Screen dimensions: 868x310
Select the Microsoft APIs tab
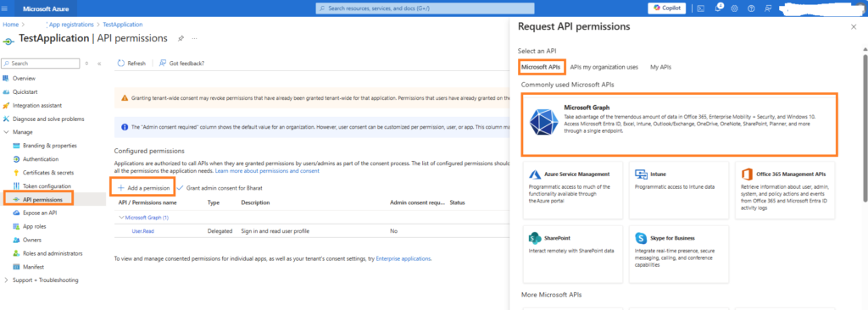(x=541, y=67)
